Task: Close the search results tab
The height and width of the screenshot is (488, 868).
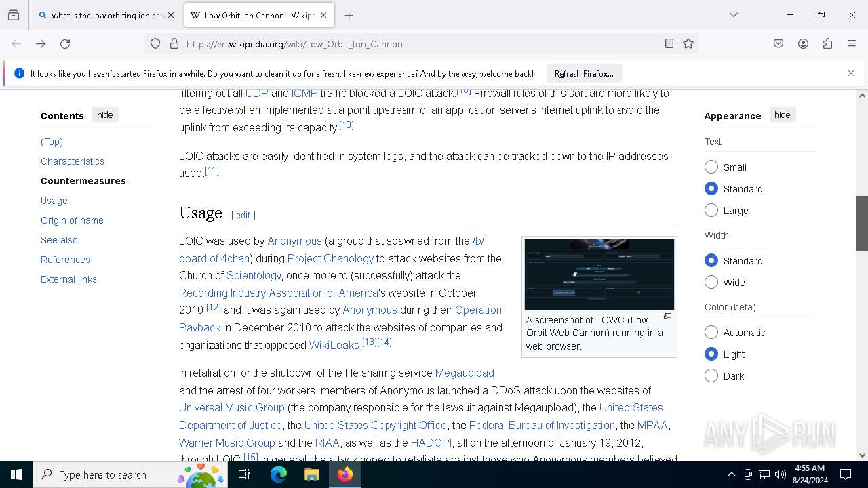Action: coord(171,15)
